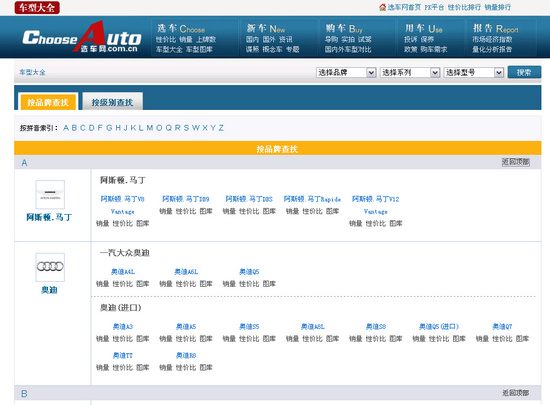
Task: Click 返回顶部 in section B header
Action: (x=516, y=393)
